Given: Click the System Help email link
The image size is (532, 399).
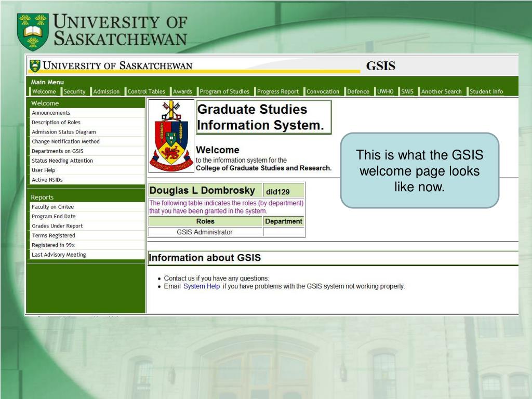Looking at the screenshot, I should point(202,286).
